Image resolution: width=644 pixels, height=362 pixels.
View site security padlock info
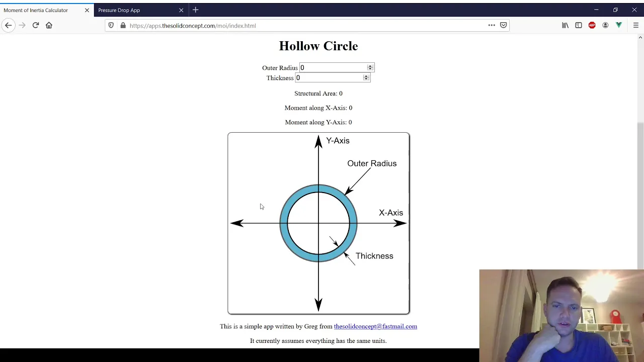[123, 25]
